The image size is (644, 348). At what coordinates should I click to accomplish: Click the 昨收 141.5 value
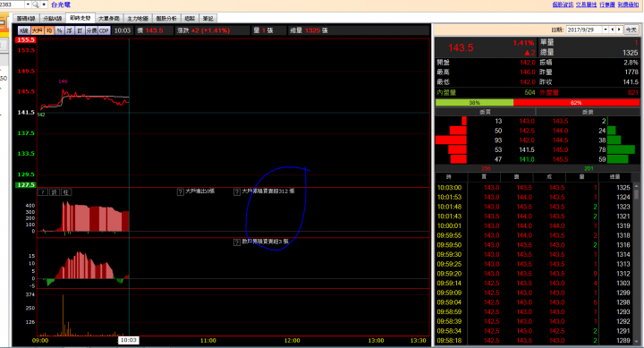click(631, 82)
